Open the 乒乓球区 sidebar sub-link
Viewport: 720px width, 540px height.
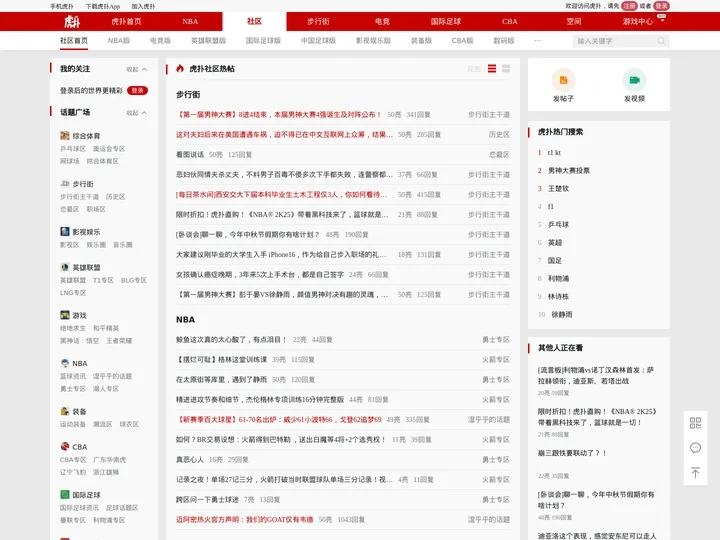[73, 149]
